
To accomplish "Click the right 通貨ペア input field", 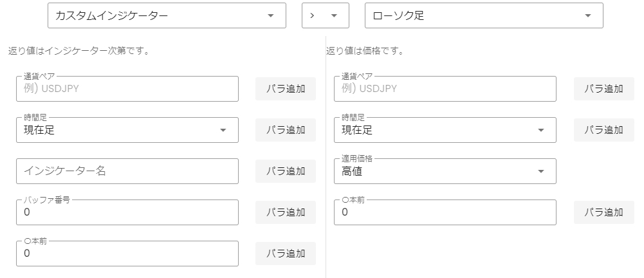I will click(445, 89).
